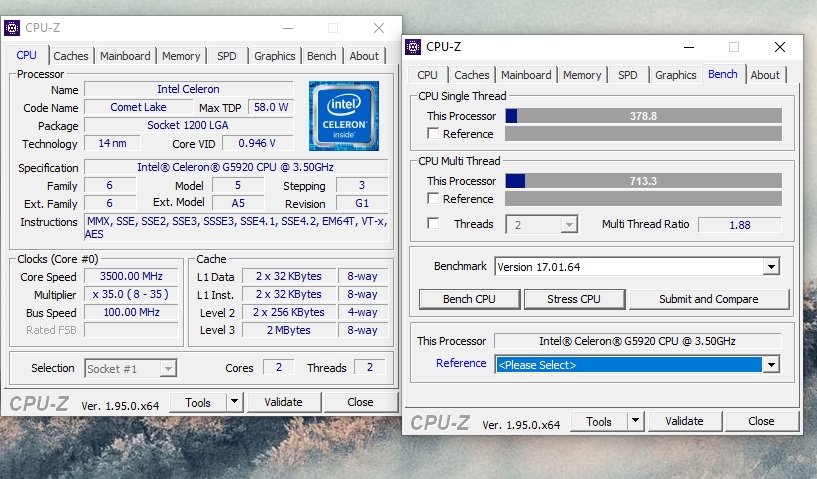This screenshot has width=817, height=479.
Task: Open Mainboard tab in right window
Action: coord(526,75)
